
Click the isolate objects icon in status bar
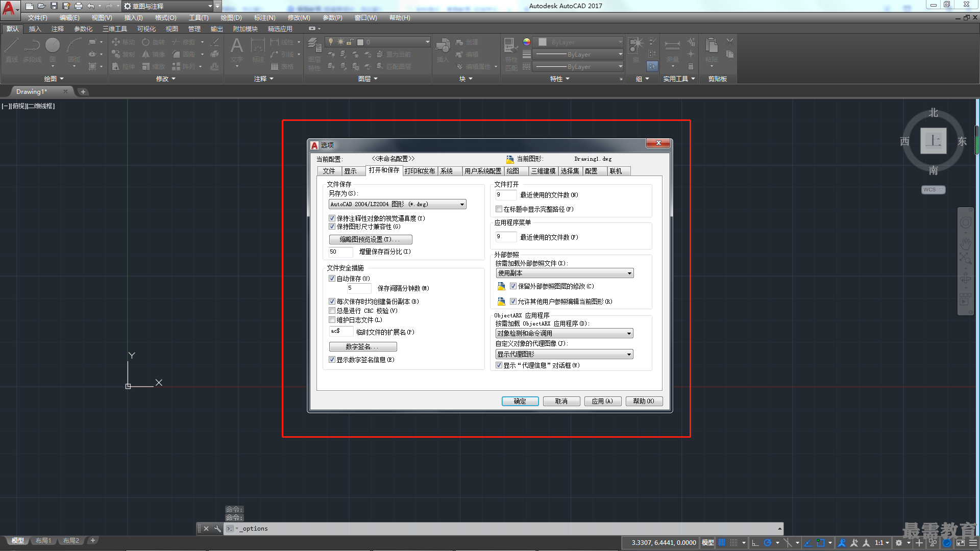coord(933,543)
